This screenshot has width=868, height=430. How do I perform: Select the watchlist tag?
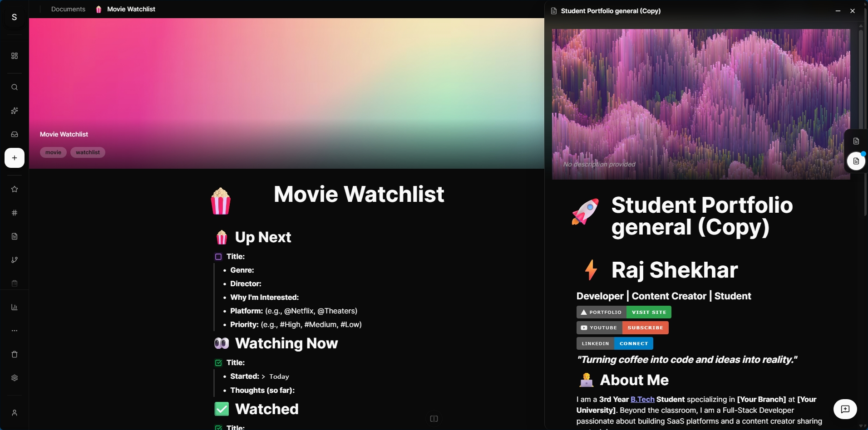tap(88, 152)
